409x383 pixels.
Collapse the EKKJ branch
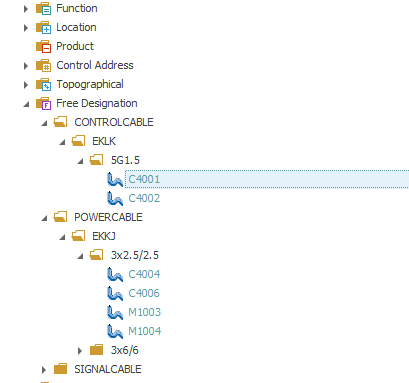(x=62, y=237)
